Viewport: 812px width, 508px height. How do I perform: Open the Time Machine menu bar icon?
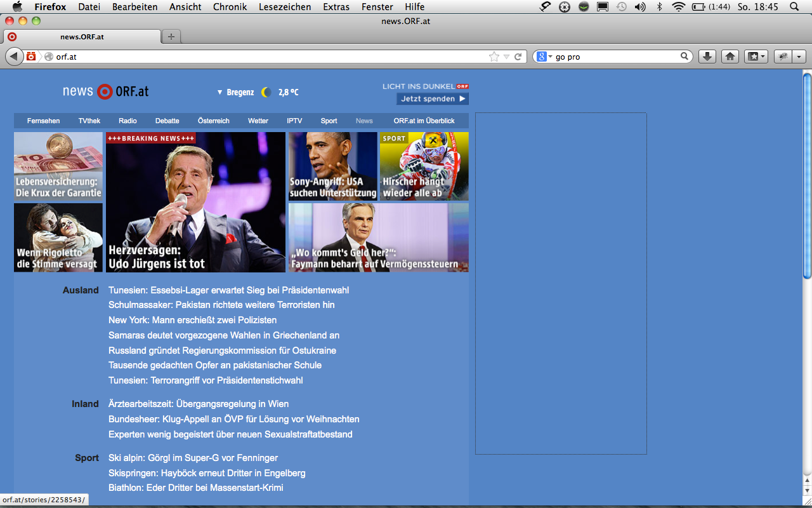pyautogui.click(x=621, y=7)
